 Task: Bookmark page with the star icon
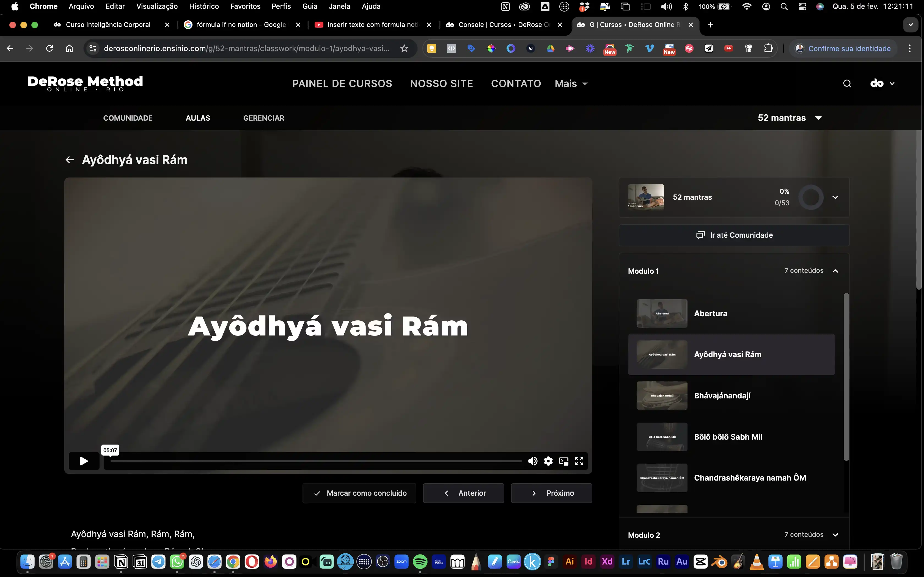[404, 48]
